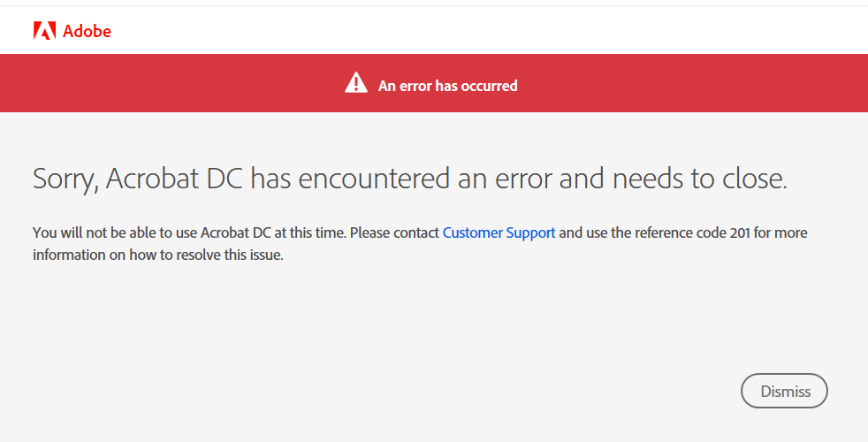
Task: Click the red Adobe 'A' logo icon
Action: [x=44, y=30]
